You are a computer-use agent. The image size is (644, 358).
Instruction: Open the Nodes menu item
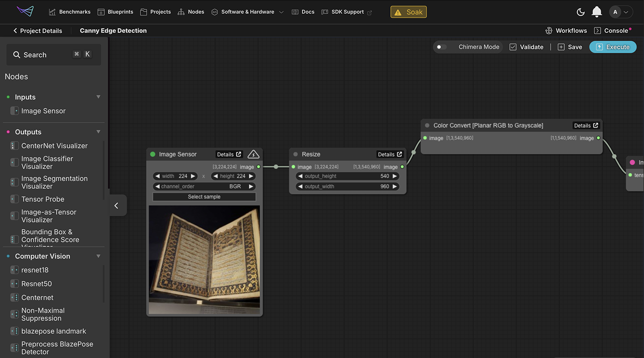click(191, 12)
